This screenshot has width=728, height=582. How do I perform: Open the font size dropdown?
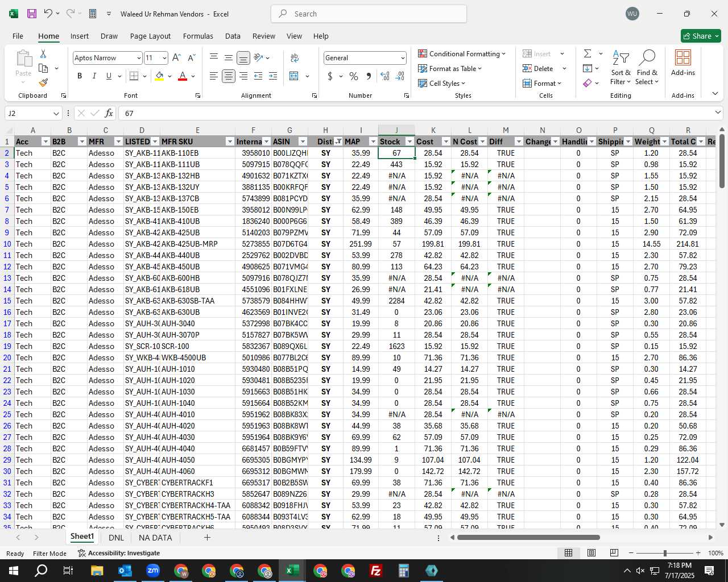pos(164,58)
